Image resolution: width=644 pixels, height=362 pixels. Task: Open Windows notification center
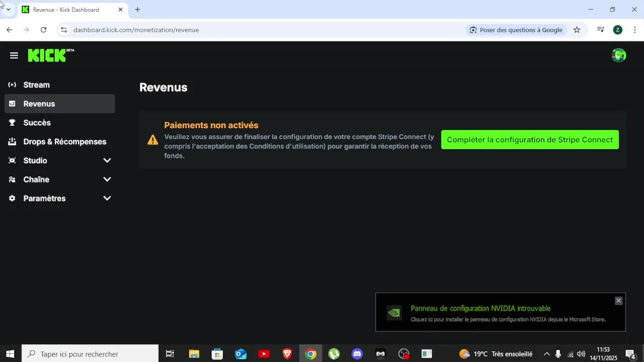631,354
